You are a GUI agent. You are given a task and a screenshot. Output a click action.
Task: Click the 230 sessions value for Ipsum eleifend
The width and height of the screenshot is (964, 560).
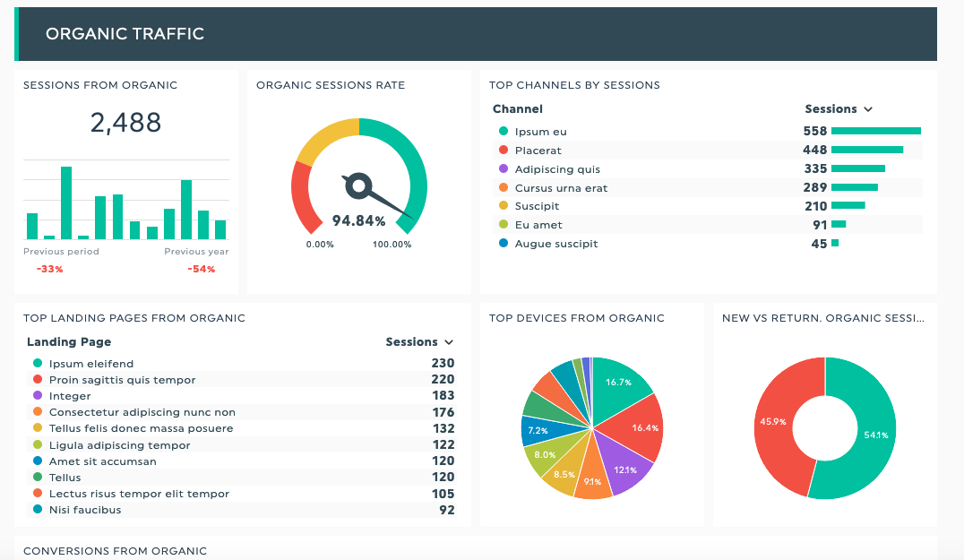(x=443, y=363)
